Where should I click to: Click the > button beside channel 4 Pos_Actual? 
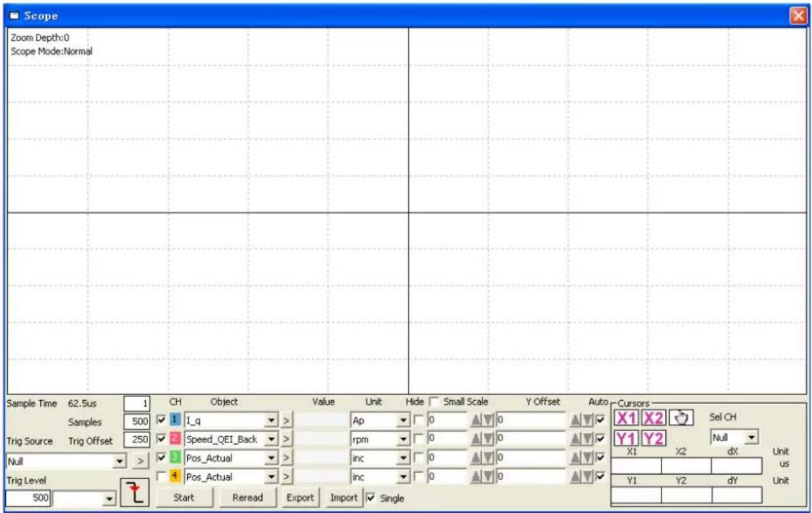[x=286, y=476]
